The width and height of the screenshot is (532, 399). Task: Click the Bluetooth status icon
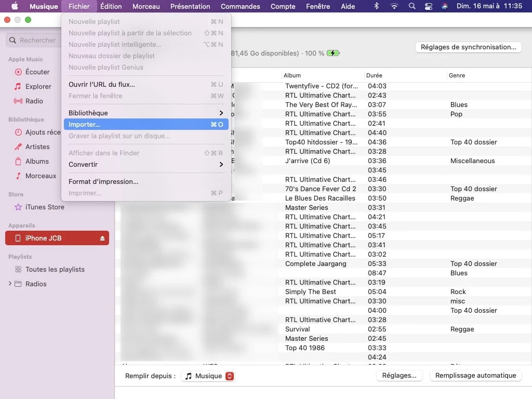pos(376,6)
